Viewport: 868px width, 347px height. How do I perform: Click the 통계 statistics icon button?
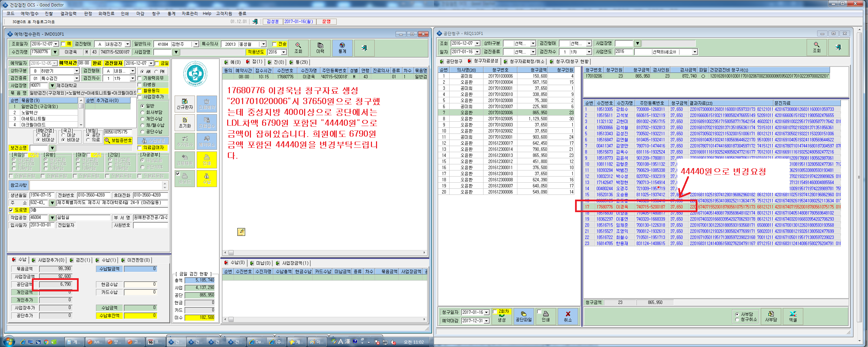(342, 48)
